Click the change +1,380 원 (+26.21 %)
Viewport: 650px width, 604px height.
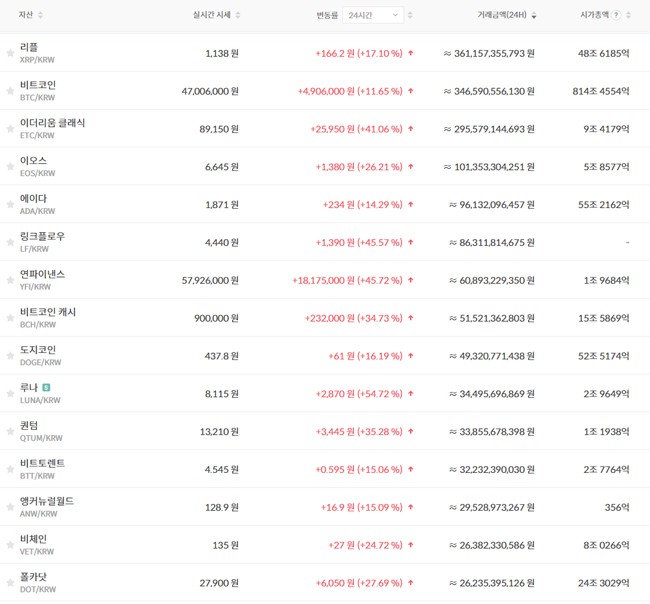(x=359, y=167)
